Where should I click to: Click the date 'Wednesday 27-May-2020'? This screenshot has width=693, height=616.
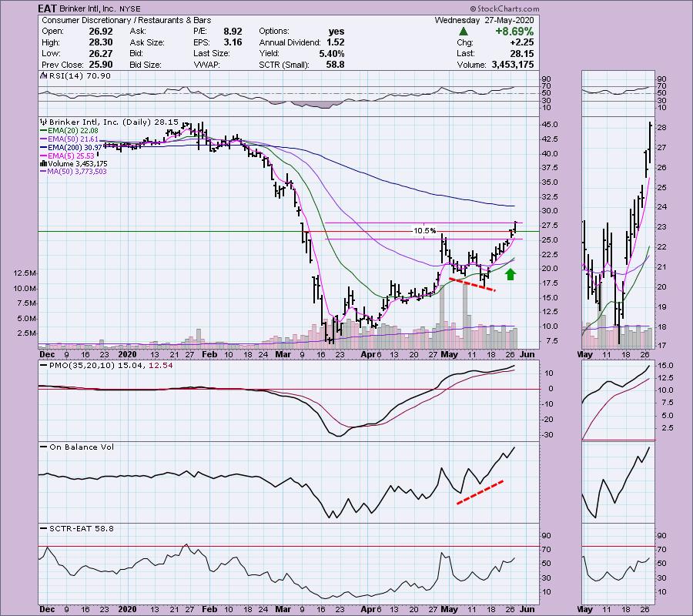click(484, 20)
